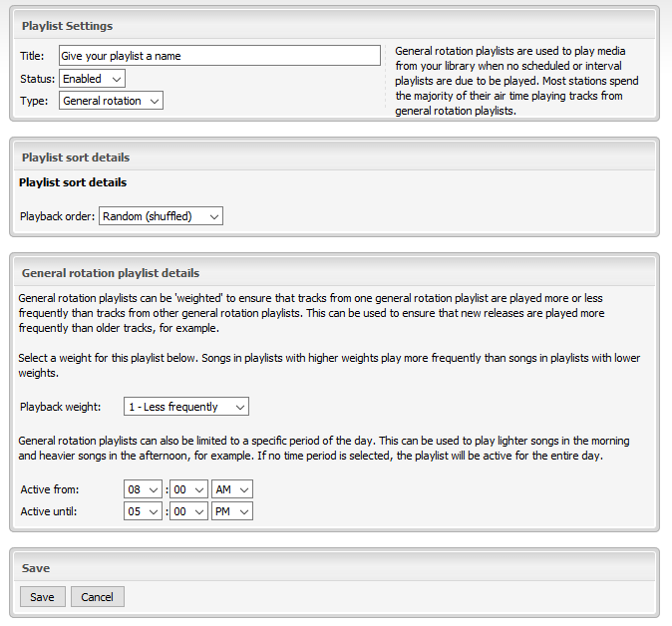Open the Active from minutes dropdown
The image size is (672, 626).
tap(186, 489)
